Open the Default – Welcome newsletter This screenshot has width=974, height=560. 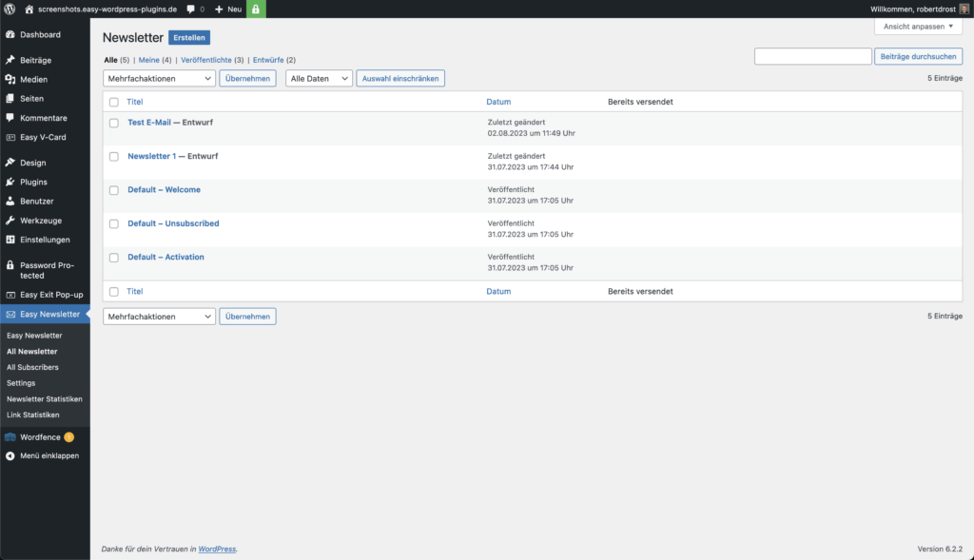164,190
